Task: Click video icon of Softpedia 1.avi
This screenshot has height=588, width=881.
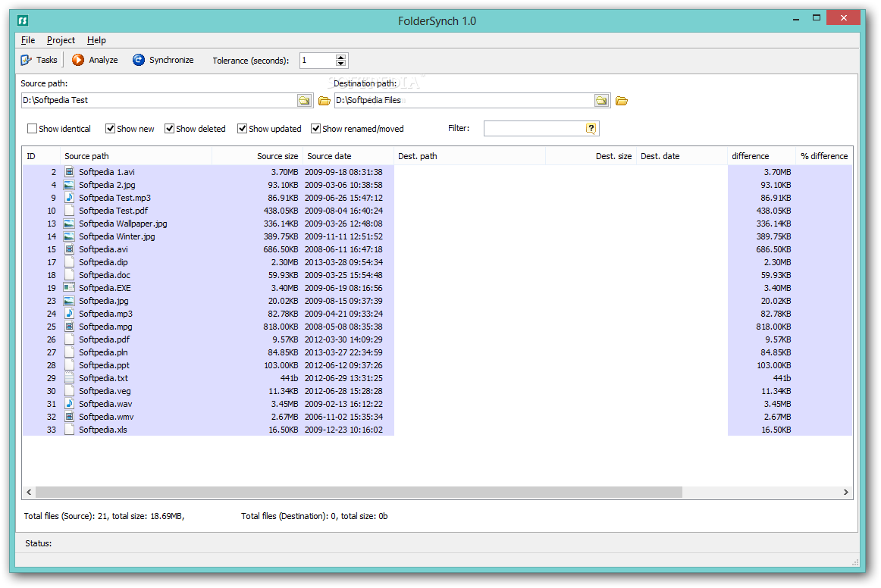Action: [x=69, y=172]
